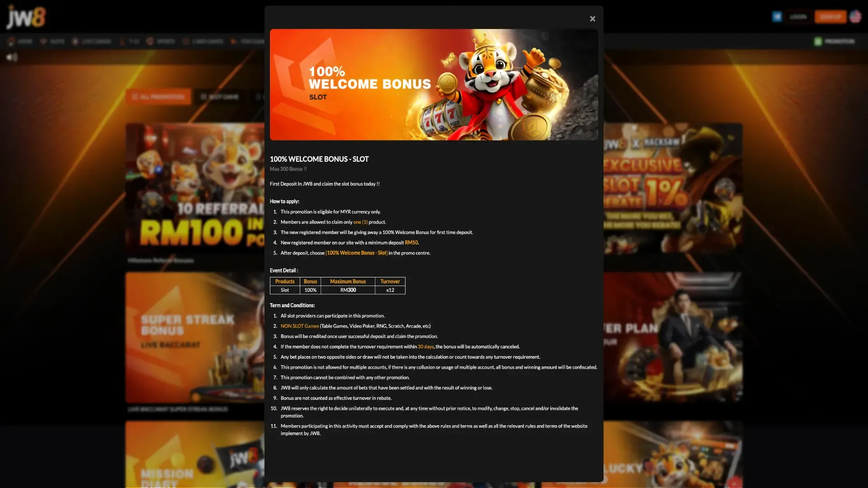Close the welcome bonus popup
Image resolution: width=868 pixels, height=488 pixels.
pos(592,19)
